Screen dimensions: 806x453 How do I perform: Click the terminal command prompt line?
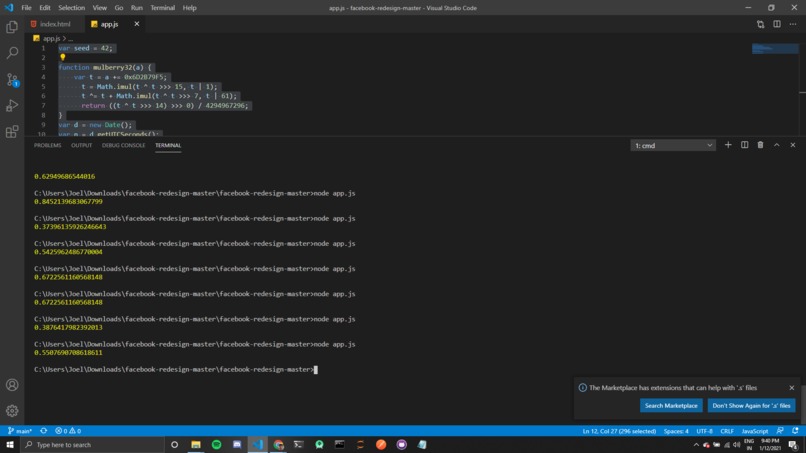(176, 369)
